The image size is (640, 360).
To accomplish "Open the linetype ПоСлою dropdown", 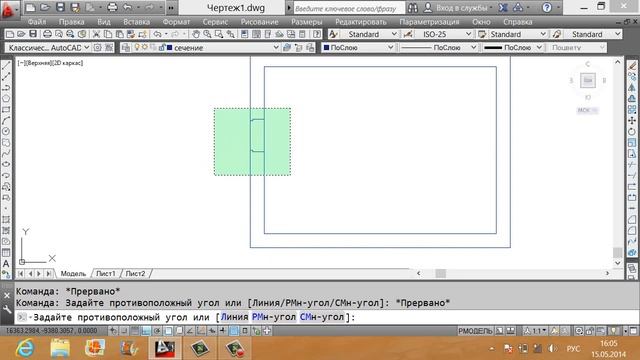I will coord(438,48).
